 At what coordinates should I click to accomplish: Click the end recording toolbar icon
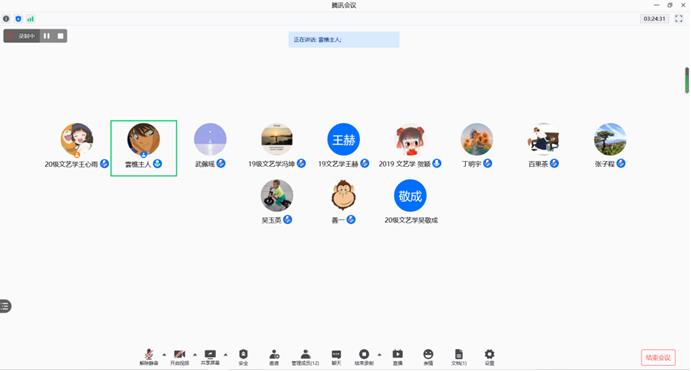364,357
